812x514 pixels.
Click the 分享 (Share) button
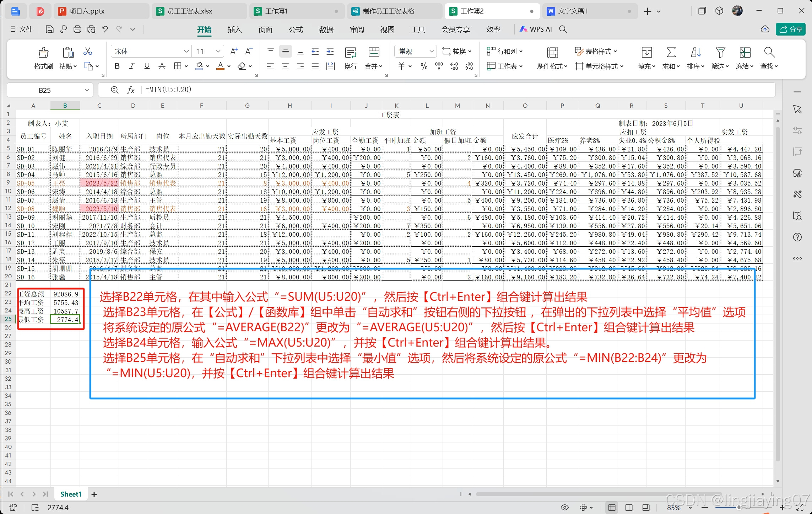(791, 29)
